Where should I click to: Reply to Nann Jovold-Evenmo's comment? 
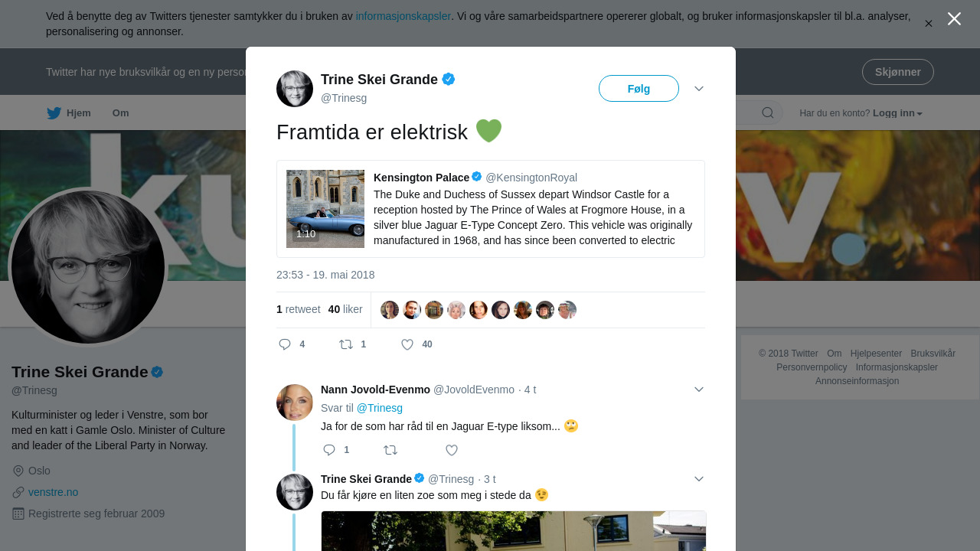coord(329,450)
